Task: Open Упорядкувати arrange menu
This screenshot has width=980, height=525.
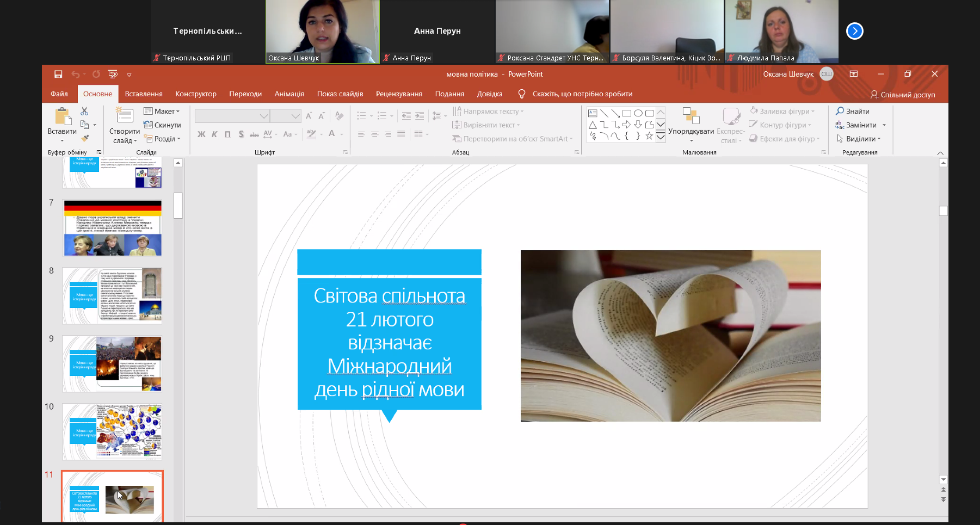Action: 691,125
